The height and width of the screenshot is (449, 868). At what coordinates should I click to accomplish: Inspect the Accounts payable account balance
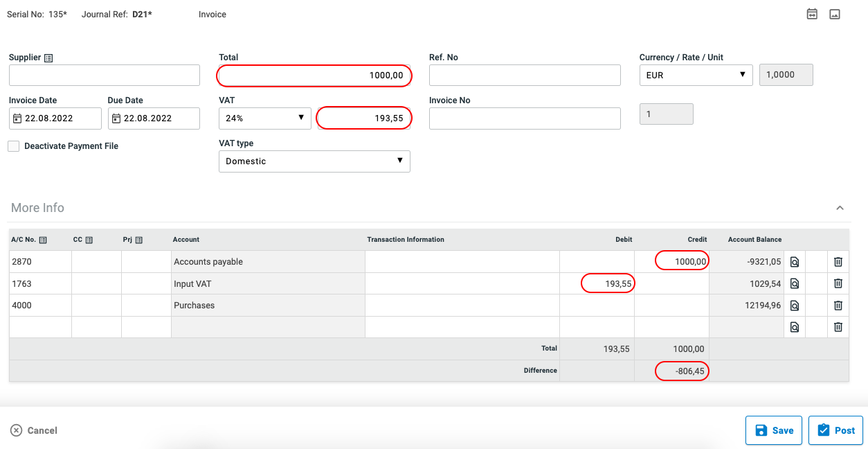(x=795, y=262)
